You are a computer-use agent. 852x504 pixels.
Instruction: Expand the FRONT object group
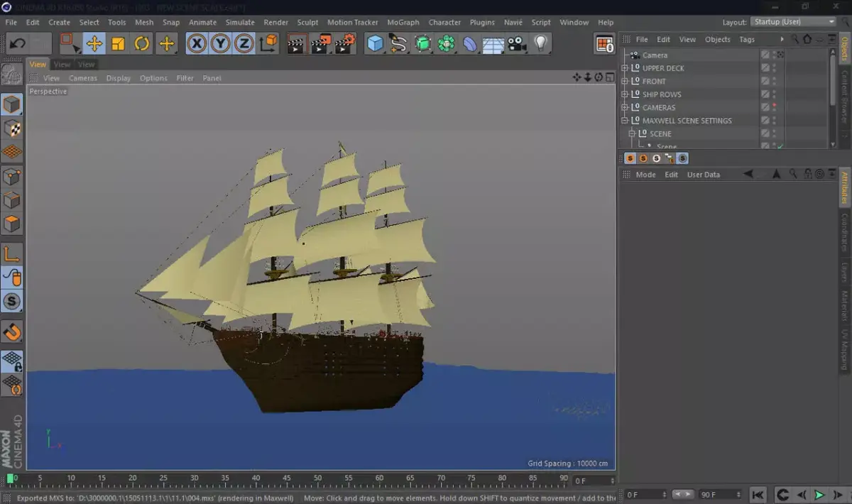625,81
